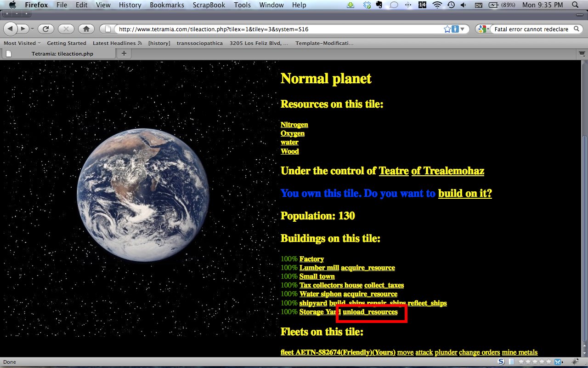
Task: Click the unload_resources link
Action: 370,312
